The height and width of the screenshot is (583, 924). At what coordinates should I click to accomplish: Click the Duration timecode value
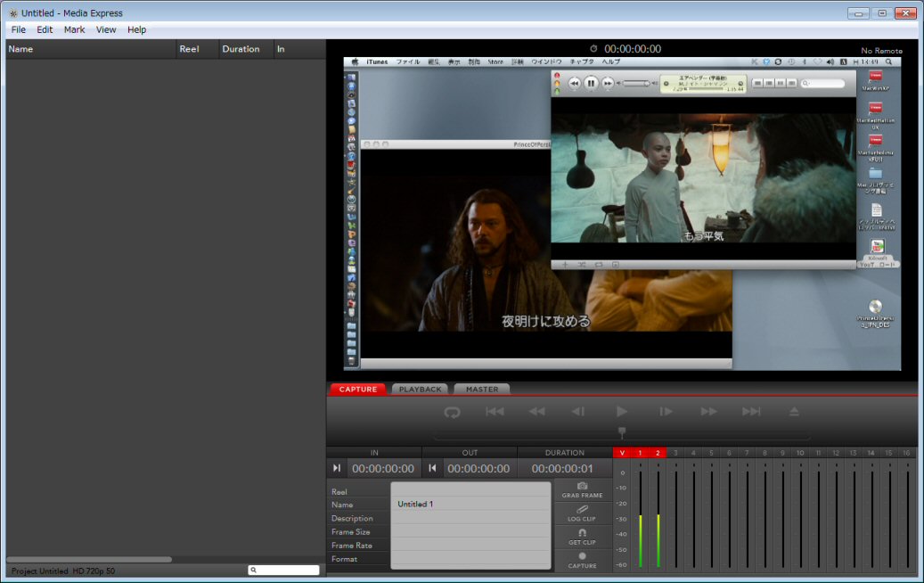coord(562,469)
